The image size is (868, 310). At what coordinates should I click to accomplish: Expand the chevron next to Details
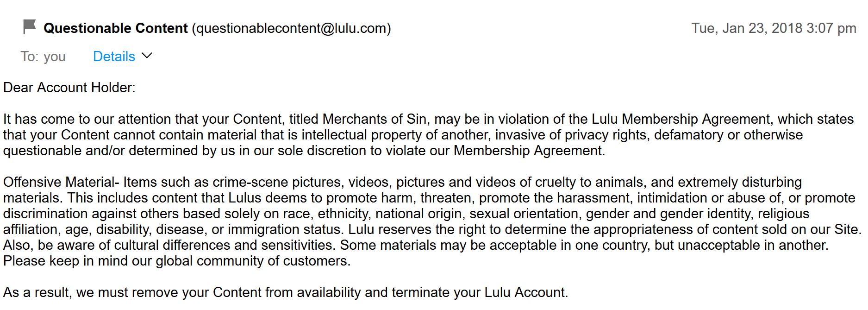pos(147,56)
